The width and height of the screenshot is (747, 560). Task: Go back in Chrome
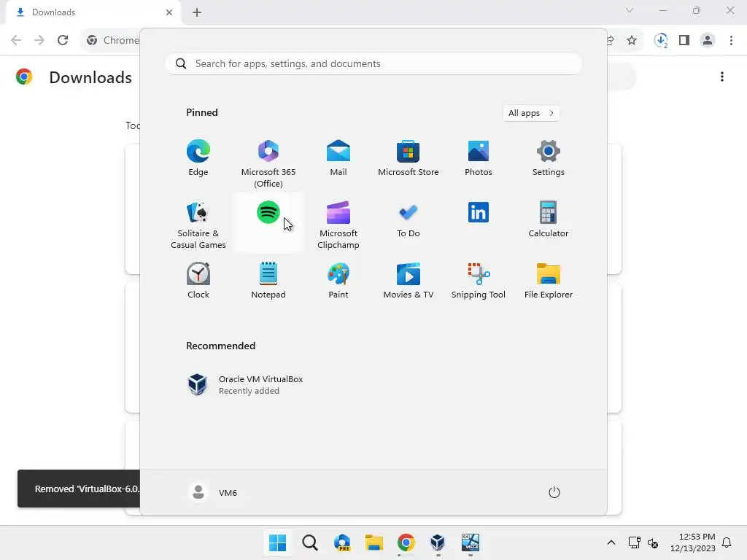(16, 40)
